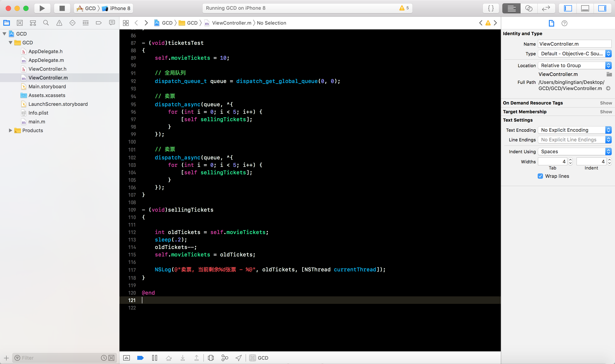Show the Target Membership section
Viewport: 615px width, 364px height.
606,112
